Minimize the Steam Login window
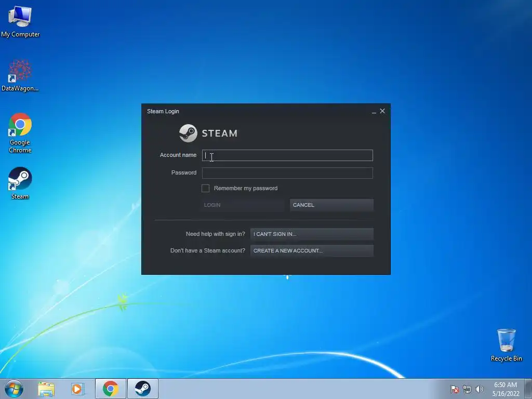 pyautogui.click(x=374, y=111)
